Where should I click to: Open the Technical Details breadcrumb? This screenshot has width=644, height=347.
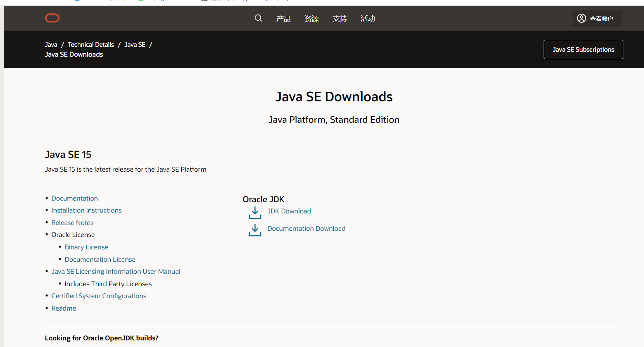coord(91,45)
